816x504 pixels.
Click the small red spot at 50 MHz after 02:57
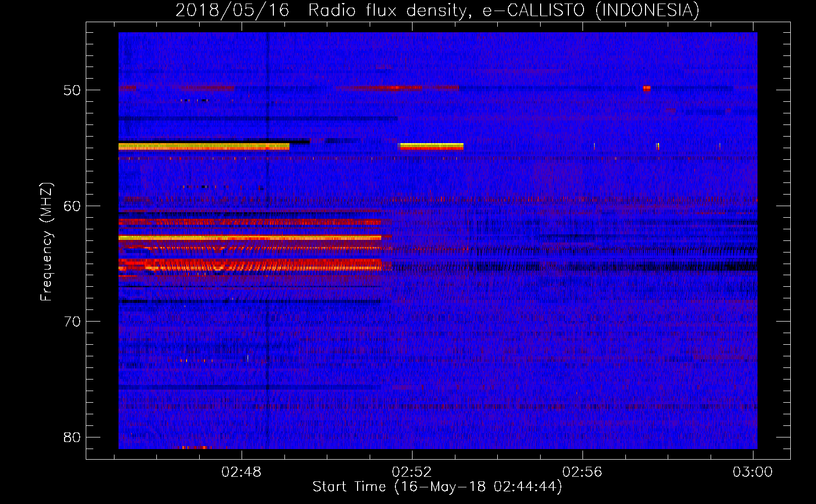(x=647, y=88)
